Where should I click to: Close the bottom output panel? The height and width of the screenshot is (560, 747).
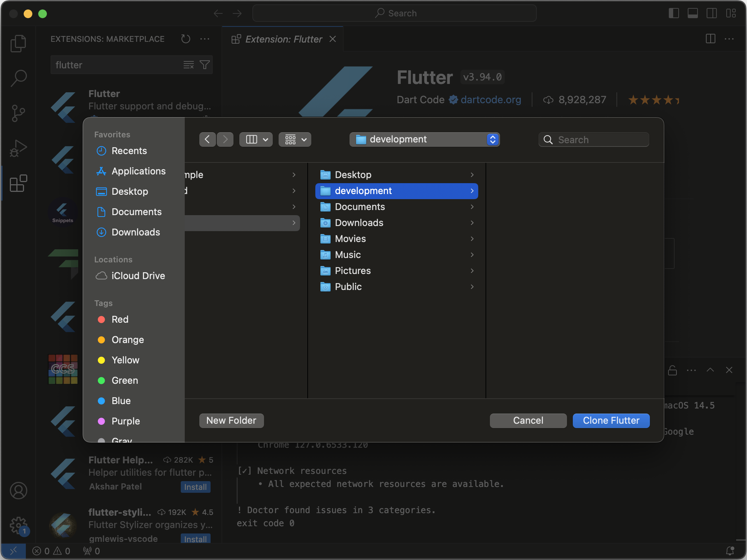coord(729,370)
